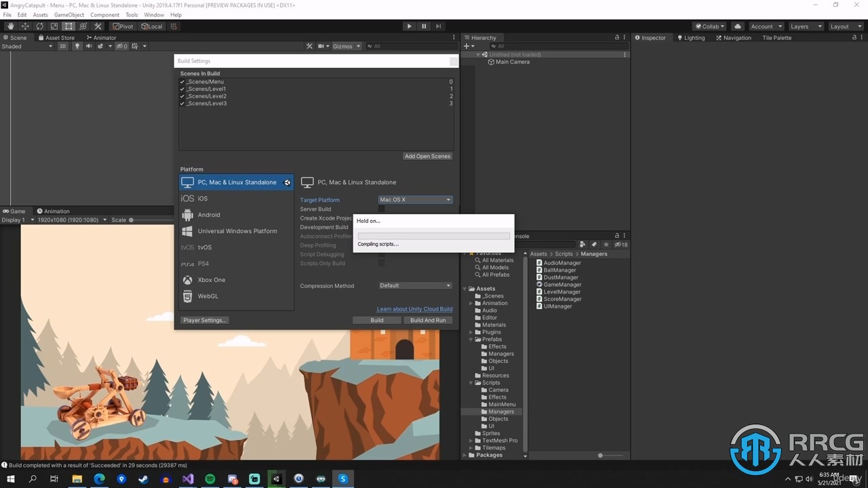Select iOS platform

pyautogui.click(x=236, y=199)
